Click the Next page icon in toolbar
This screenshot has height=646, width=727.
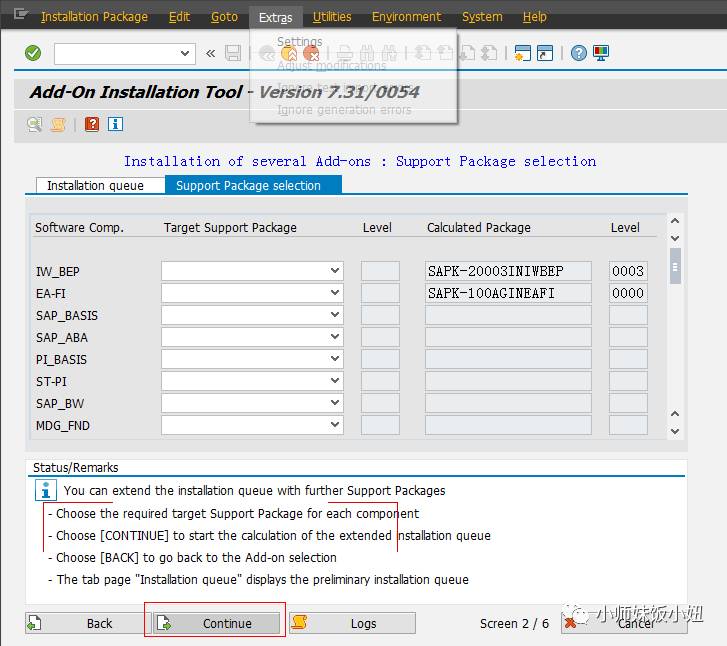pos(467,53)
